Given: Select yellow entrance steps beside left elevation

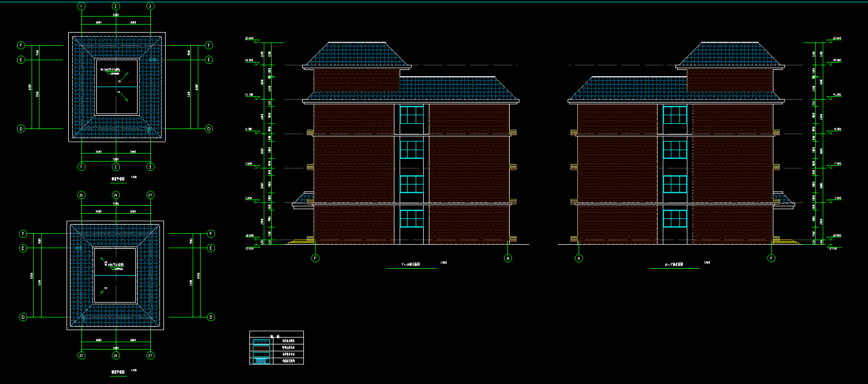Looking at the screenshot, I should tap(300, 241).
